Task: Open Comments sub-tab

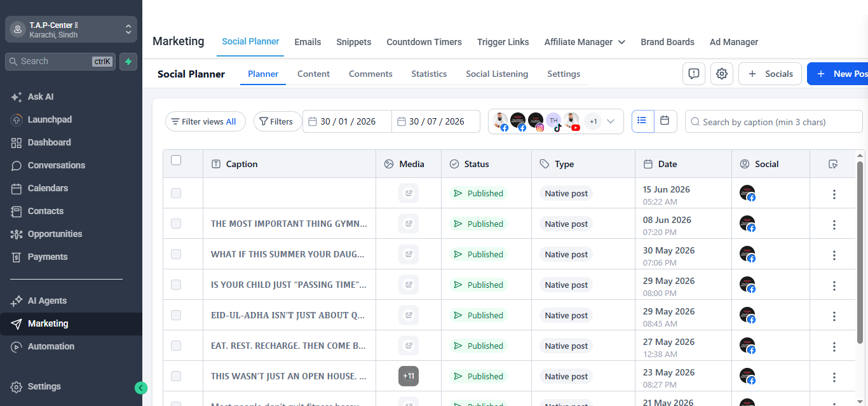Action: [370, 74]
